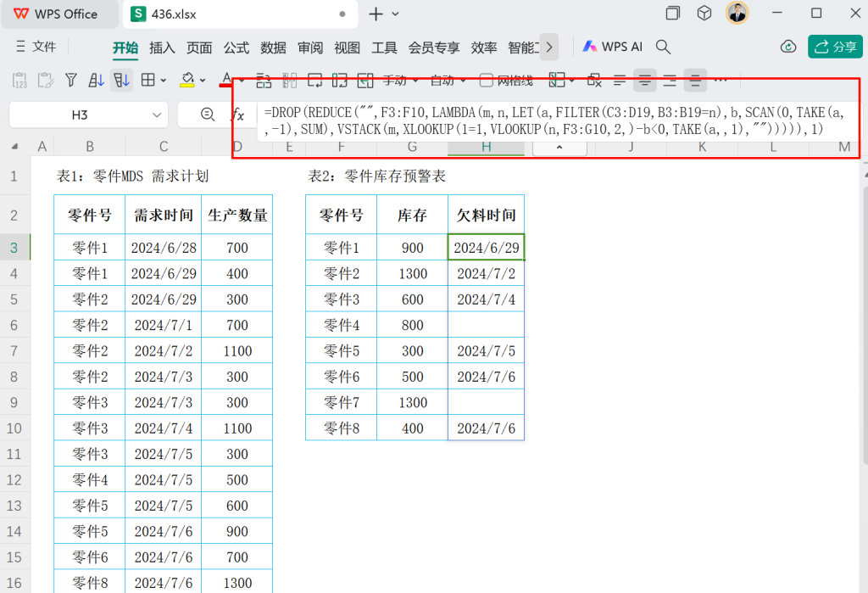
Task: Click the select-all corner triangle
Action: (14, 147)
